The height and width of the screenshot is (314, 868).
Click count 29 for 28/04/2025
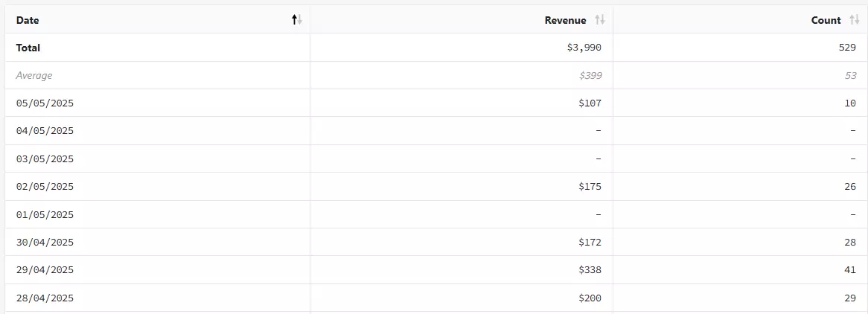click(x=850, y=298)
